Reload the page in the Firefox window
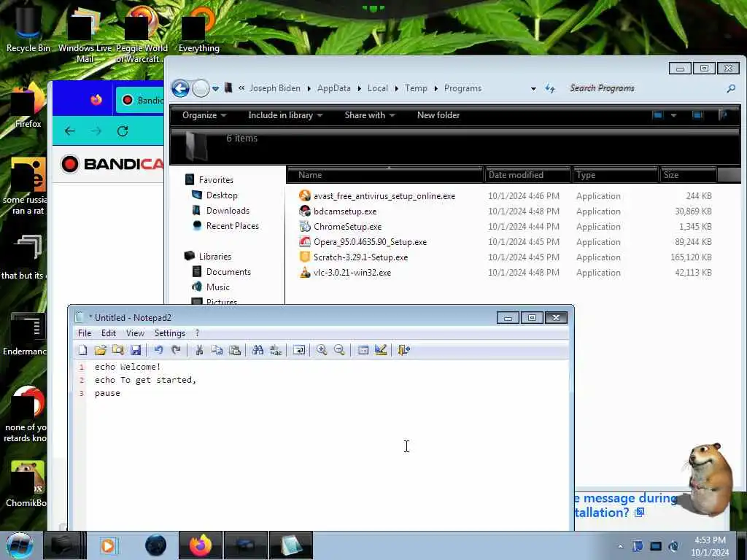 [x=123, y=131]
